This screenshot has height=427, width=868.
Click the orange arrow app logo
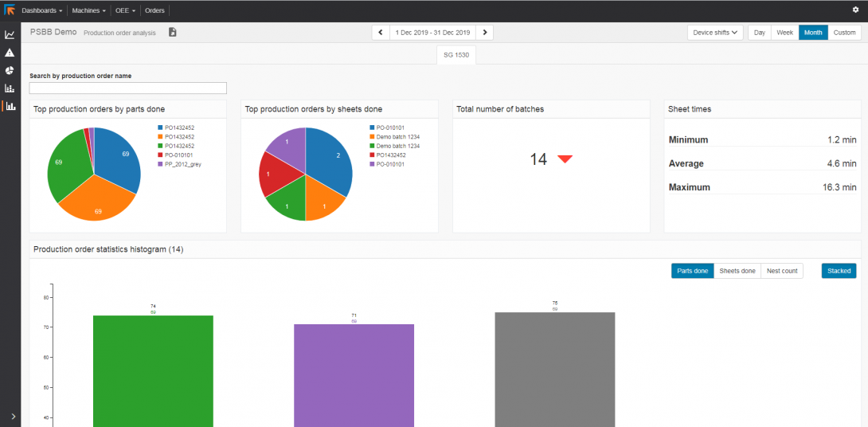click(10, 10)
